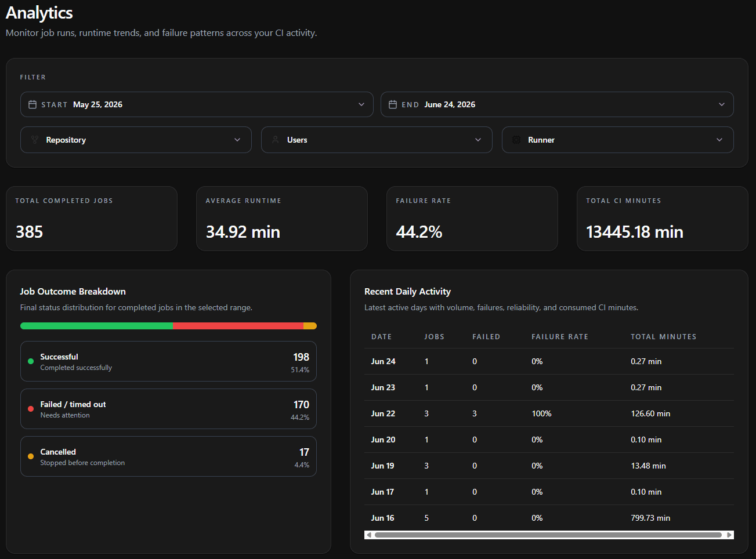Click the TOTAL MINUTES column header

[663, 337]
